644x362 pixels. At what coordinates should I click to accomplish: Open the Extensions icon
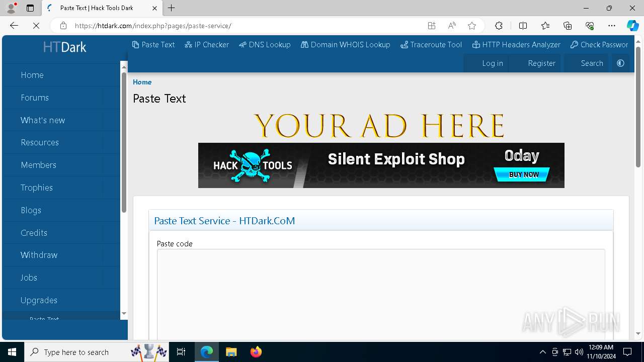pos(499,26)
